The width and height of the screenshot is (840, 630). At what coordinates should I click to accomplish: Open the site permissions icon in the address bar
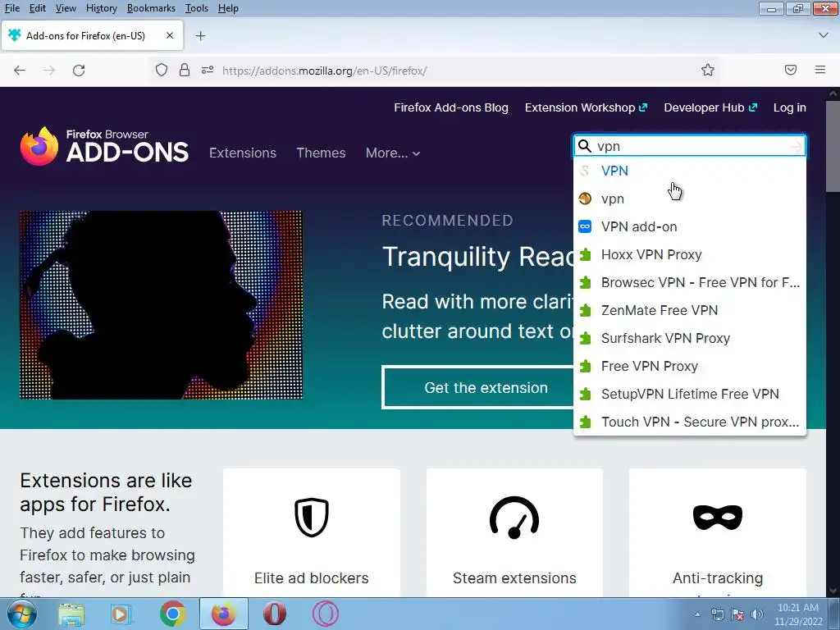click(x=208, y=71)
